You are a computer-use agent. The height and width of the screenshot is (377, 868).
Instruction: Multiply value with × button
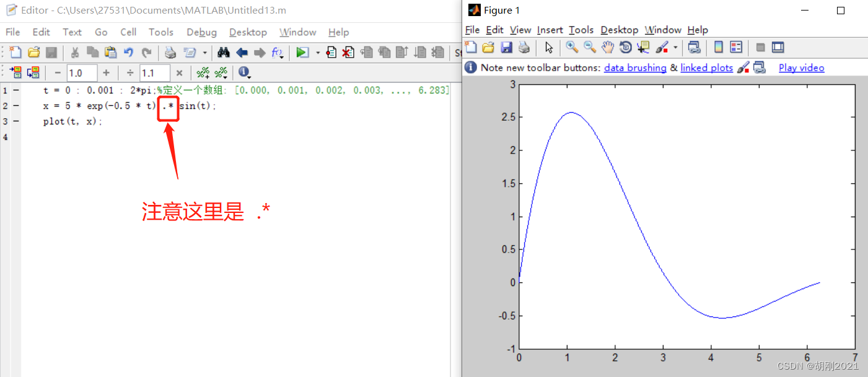[179, 72]
